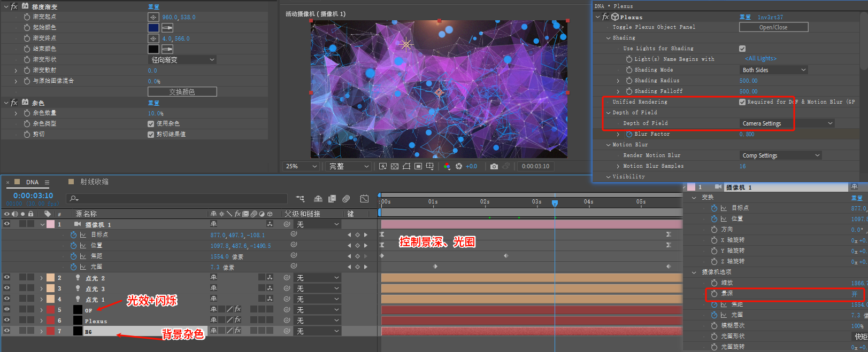The image size is (868, 352).
Task: Click the reset exposure aperture icon
Action: [x=459, y=166]
